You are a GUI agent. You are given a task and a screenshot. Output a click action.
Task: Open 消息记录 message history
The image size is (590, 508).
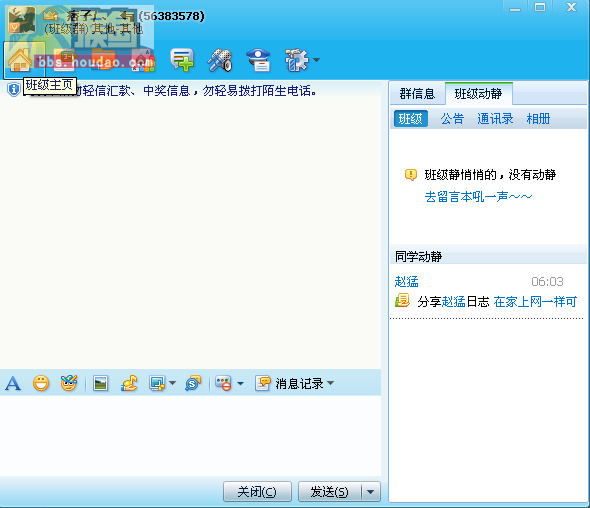289,383
